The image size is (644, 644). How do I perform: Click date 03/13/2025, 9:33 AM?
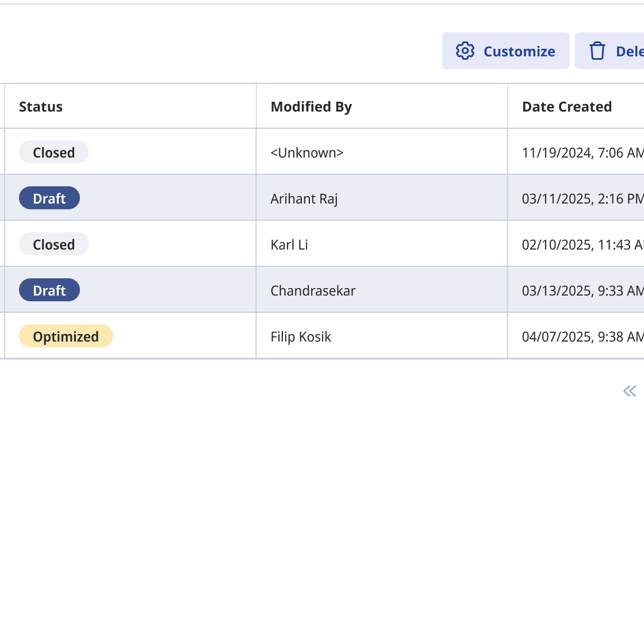(x=583, y=291)
